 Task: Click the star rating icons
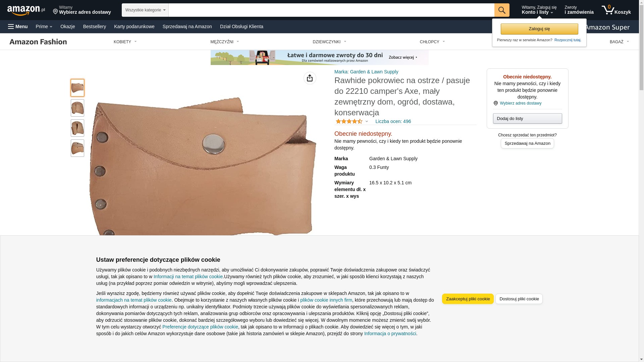tap(349, 121)
